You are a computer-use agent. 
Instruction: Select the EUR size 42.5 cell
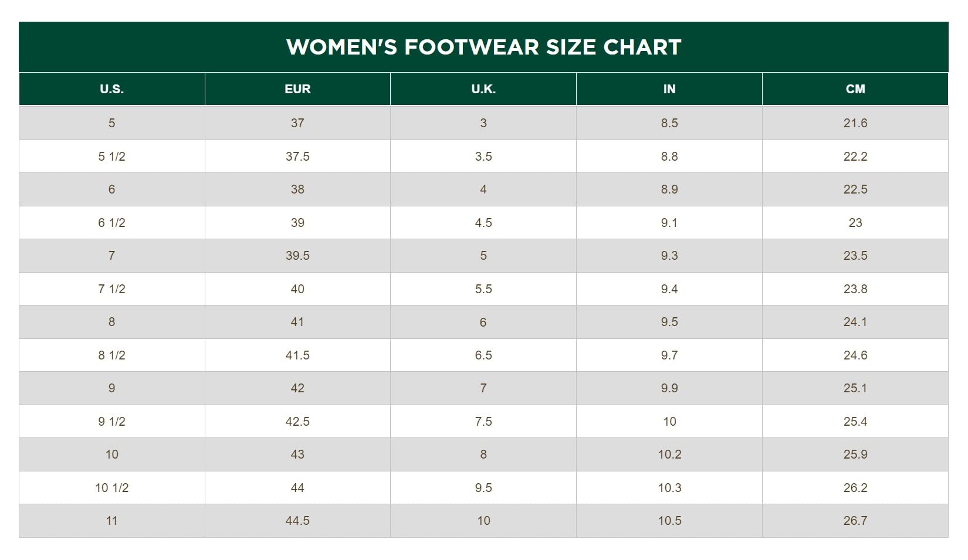(x=297, y=422)
